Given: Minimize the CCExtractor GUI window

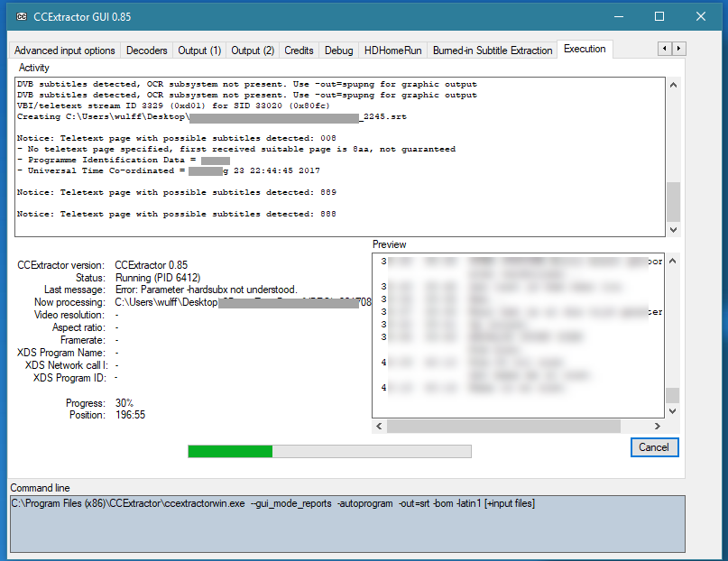Looking at the screenshot, I should [x=619, y=17].
